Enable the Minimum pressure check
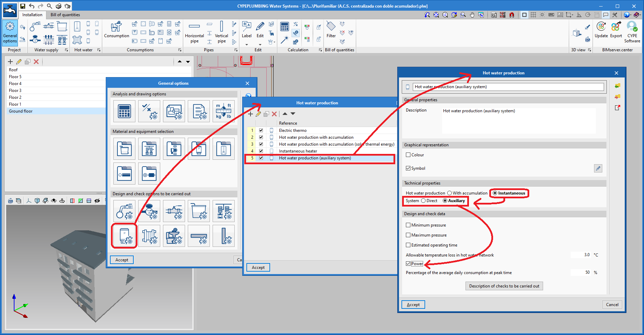This screenshot has width=644, height=335. click(408, 225)
